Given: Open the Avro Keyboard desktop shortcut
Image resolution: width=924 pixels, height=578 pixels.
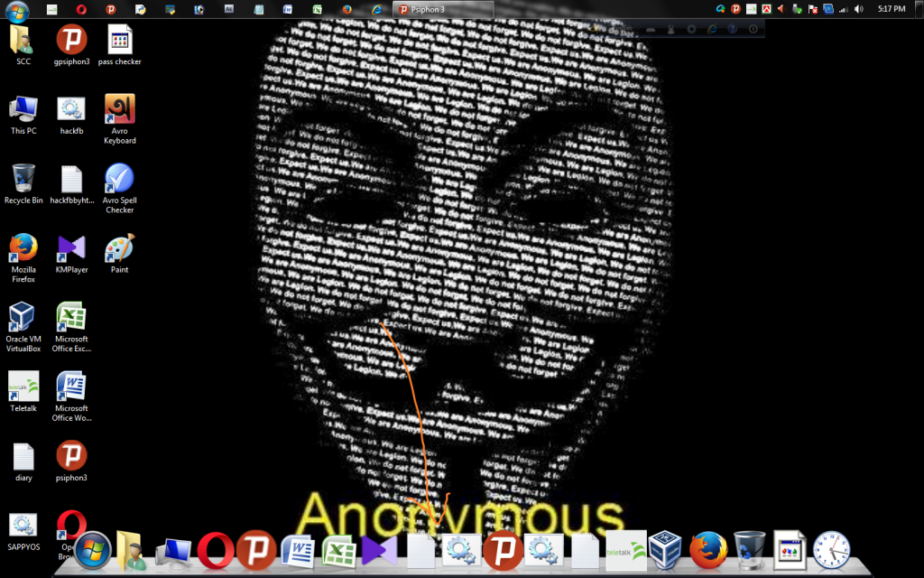Looking at the screenshot, I should click(120, 119).
